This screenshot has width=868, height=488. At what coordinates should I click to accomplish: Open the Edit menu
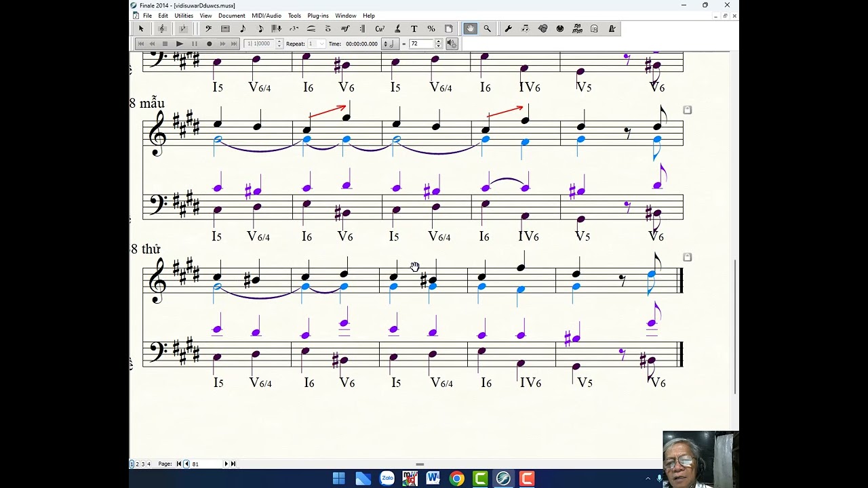[163, 16]
